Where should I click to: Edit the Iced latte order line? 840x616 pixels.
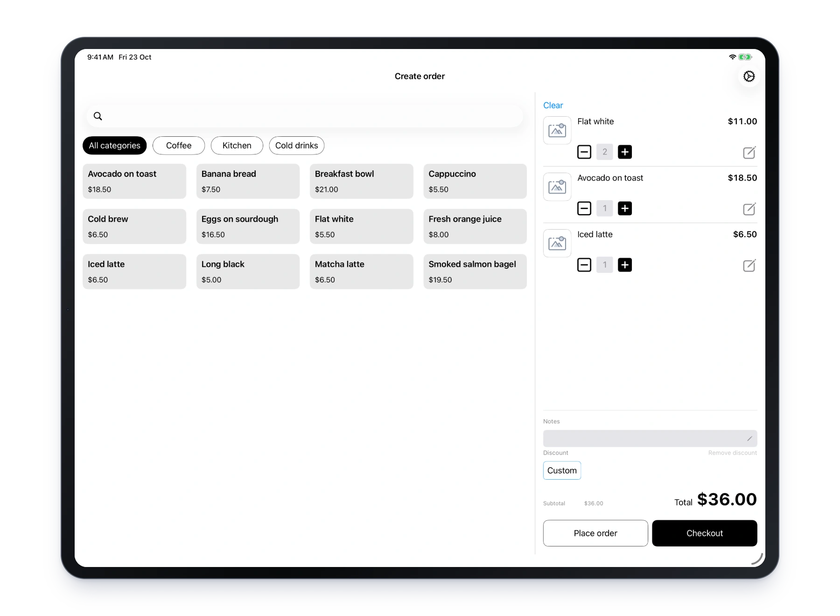click(x=749, y=265)
